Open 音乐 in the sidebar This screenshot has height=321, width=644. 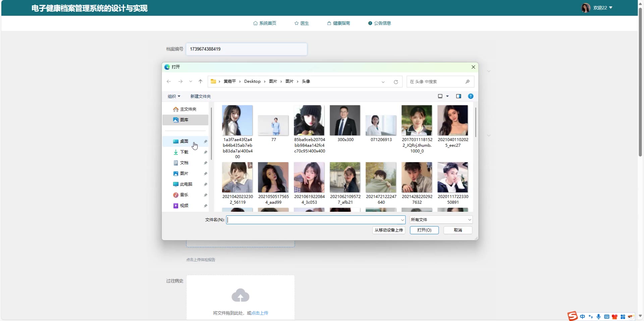(x=185, y=195)
